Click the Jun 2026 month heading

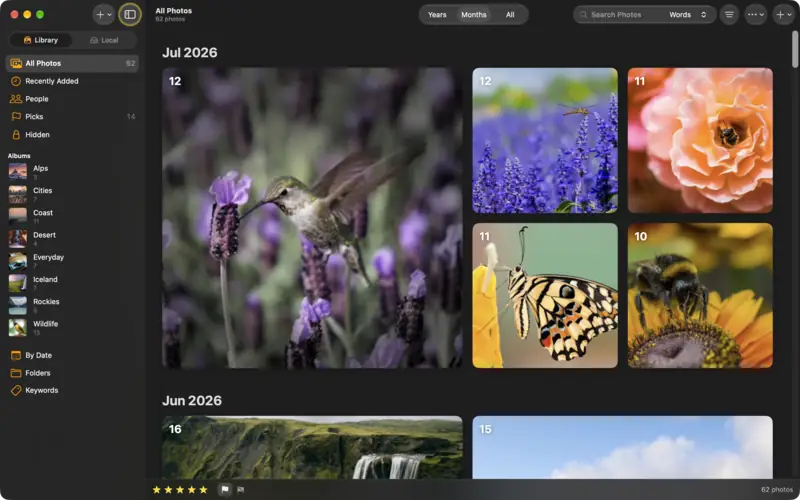coord(192,401)
